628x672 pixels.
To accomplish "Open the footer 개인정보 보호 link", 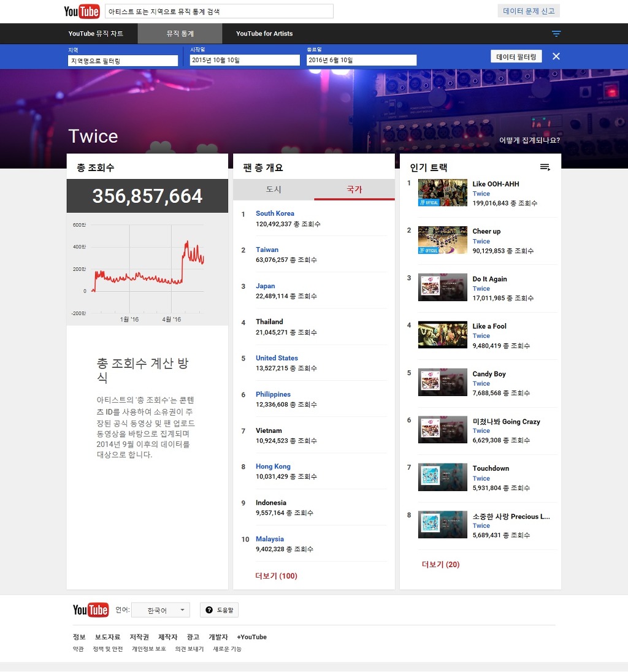I will point(149,649).
